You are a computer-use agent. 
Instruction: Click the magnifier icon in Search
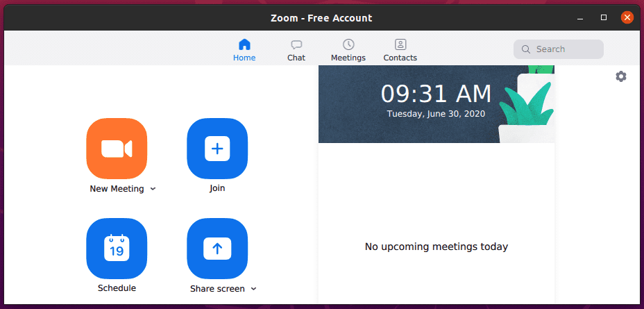click(x=526, y=49)
